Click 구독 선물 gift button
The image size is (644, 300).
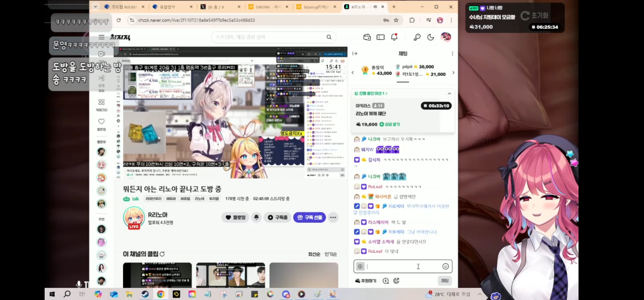point(309,217)
